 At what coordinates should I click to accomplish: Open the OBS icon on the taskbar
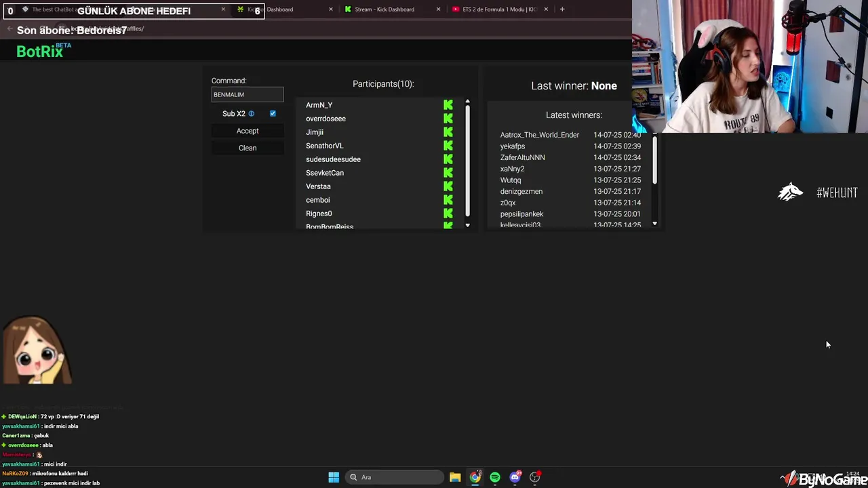(x=535, y=477)
